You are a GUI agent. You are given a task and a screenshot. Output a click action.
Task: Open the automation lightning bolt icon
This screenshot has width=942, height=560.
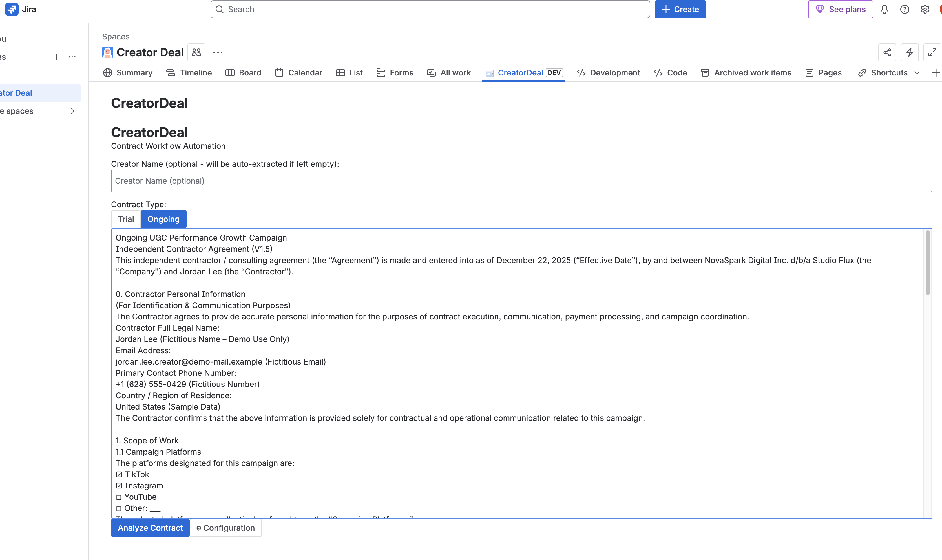(910, 52)
